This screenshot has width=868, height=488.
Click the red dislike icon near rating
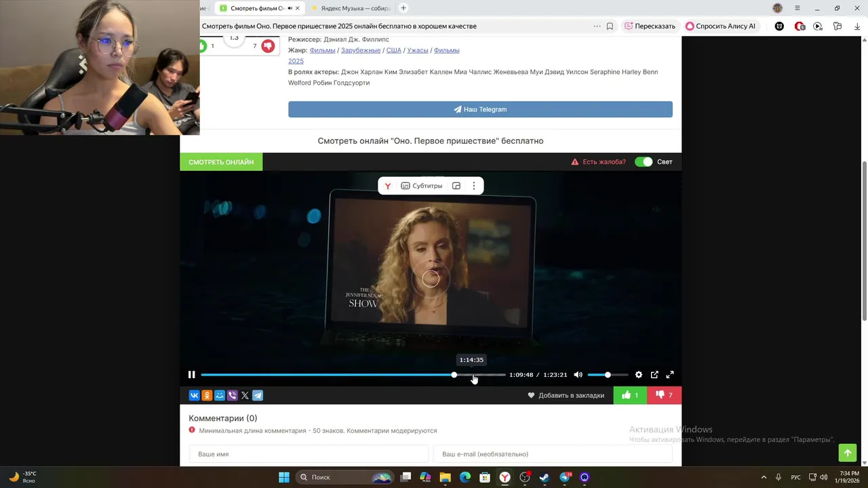click(268, 46)
